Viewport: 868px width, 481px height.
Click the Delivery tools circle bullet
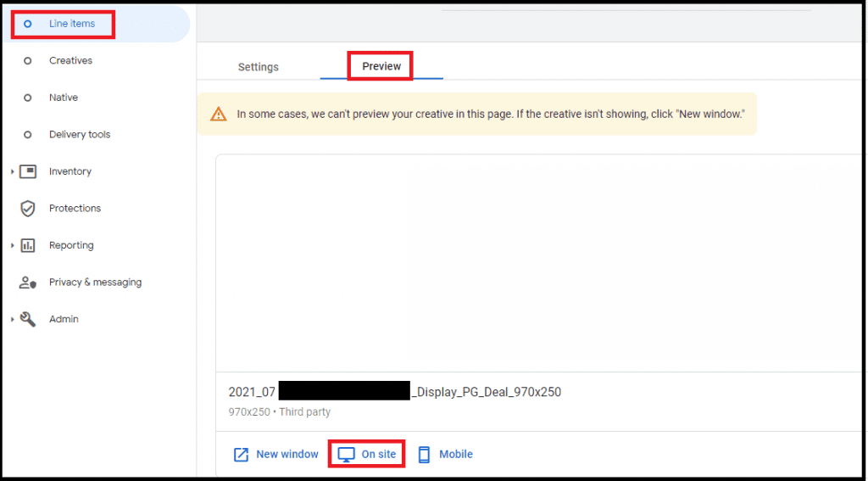pyautogui.click(x=28, y=135)
